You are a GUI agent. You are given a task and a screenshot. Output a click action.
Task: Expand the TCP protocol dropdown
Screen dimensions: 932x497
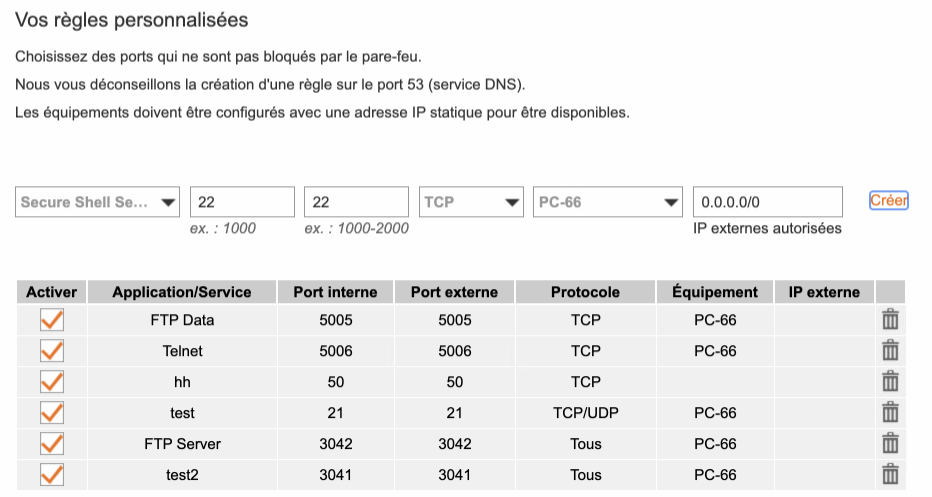[x=472, y=202]
